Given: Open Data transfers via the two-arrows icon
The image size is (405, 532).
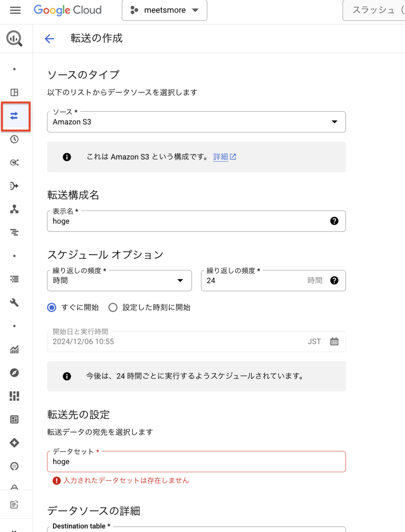Looking at the screenshot, I should (15, 116).
